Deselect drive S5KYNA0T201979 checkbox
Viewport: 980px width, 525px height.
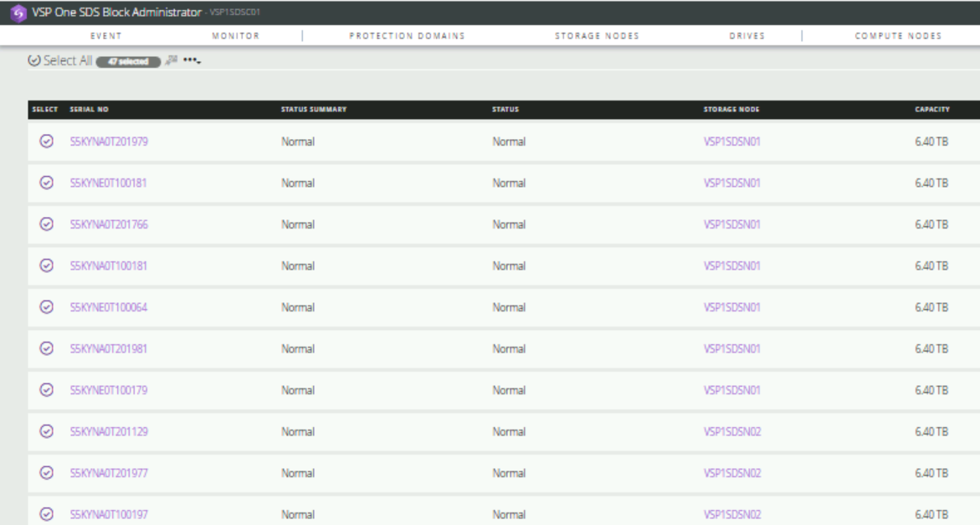tap(47, 142)
